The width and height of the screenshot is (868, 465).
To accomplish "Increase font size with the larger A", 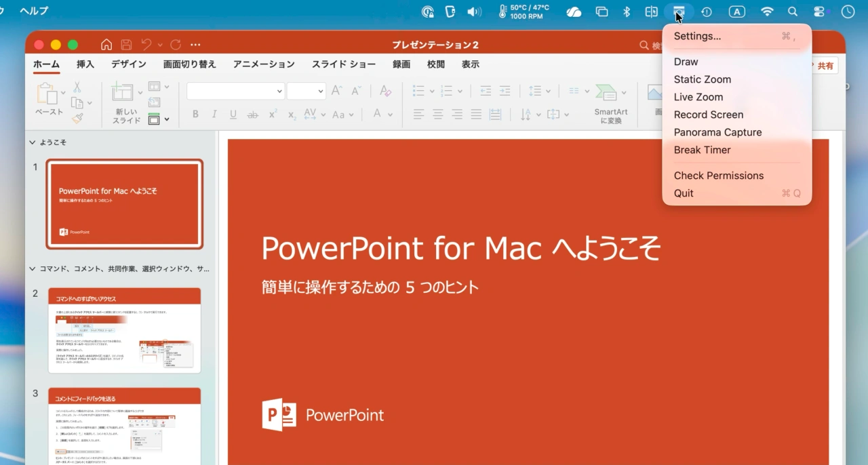I will click(x=337, y=91).
